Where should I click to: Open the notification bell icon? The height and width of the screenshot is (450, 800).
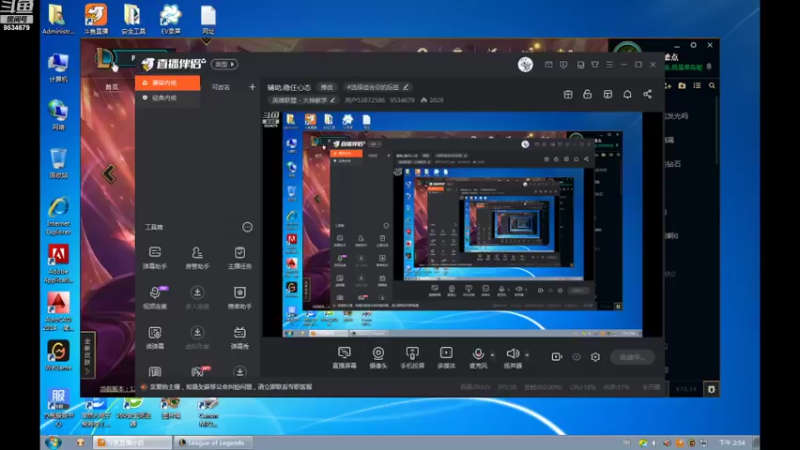627,94
